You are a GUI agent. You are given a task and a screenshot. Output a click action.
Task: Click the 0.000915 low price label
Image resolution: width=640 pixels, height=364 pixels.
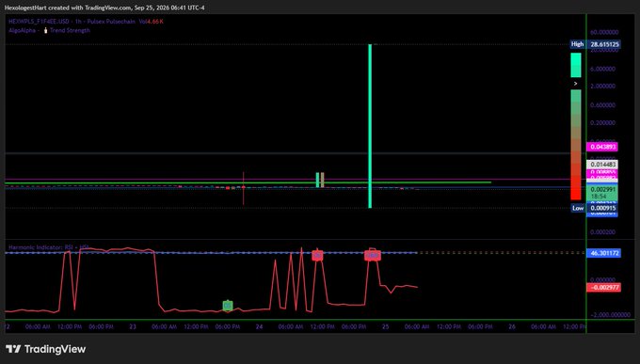(602, 208)
